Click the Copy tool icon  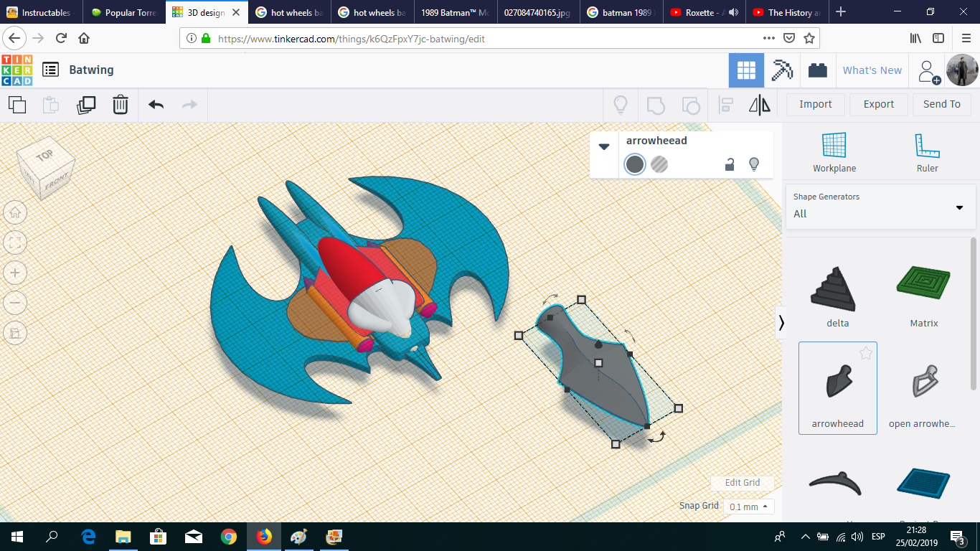17,105
